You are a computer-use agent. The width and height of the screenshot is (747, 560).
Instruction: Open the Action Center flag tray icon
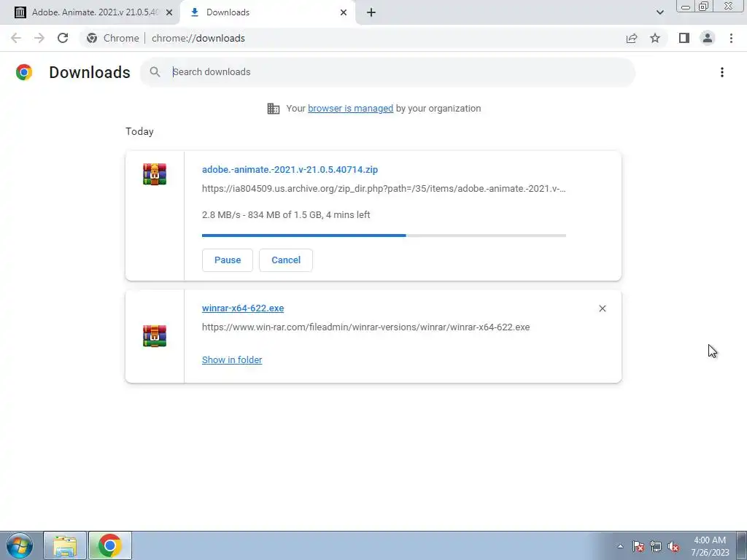pyautogui.click(x=638, y=546)
